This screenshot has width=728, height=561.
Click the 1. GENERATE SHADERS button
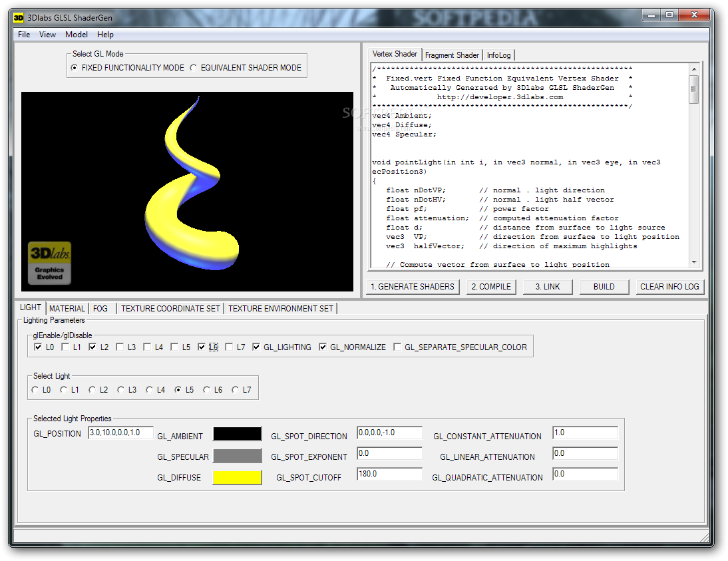click(413, 287)
